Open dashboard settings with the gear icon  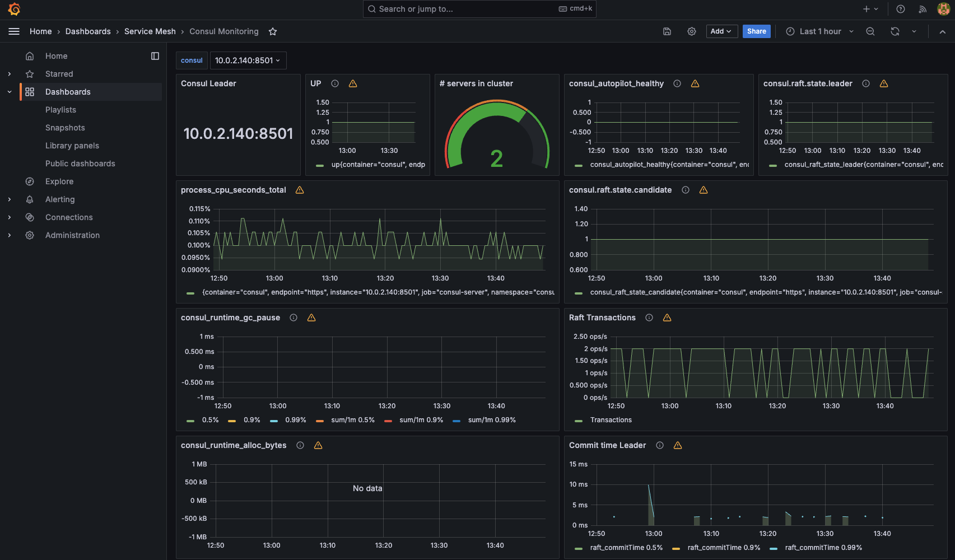[692, 31]
